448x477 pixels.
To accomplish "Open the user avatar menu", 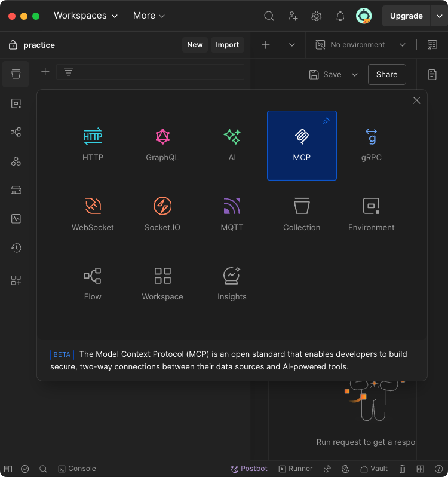I will click(x=364, y=16).
